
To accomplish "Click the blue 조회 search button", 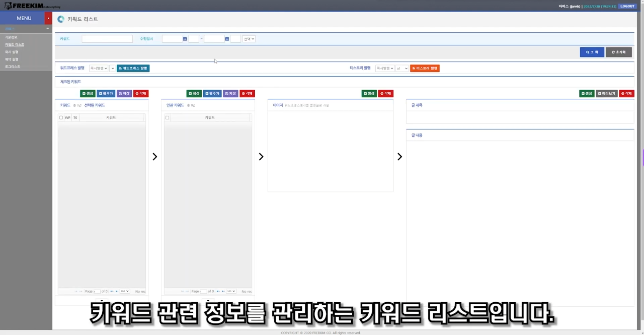I will (x=592, y=52).
